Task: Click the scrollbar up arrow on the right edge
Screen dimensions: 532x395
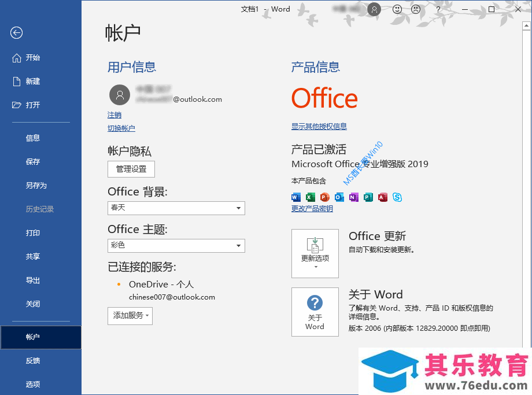Action: [x=526, y=26]
